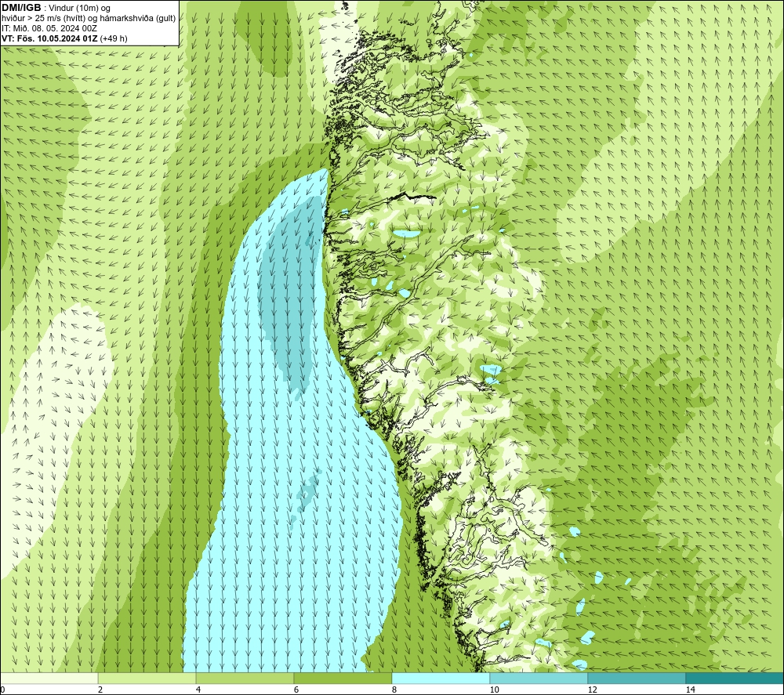Click the legend label '12'
Image resolution: width=784 pixels, height=695 pixels.
[592, 690]
